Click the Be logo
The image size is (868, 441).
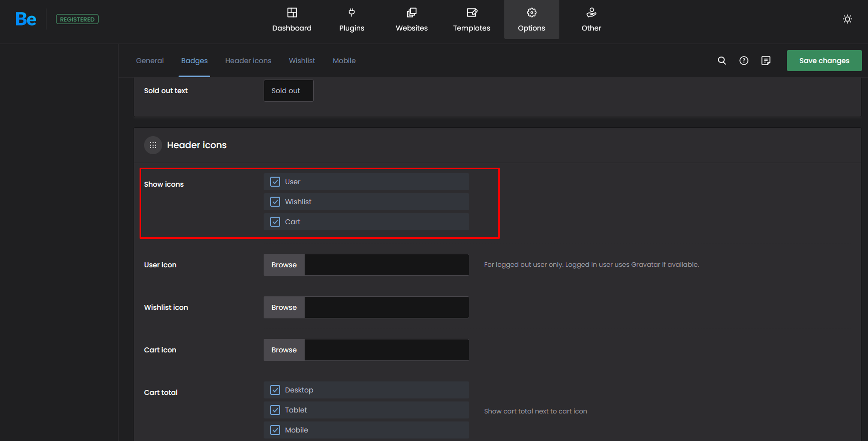(x=26, y=19)
